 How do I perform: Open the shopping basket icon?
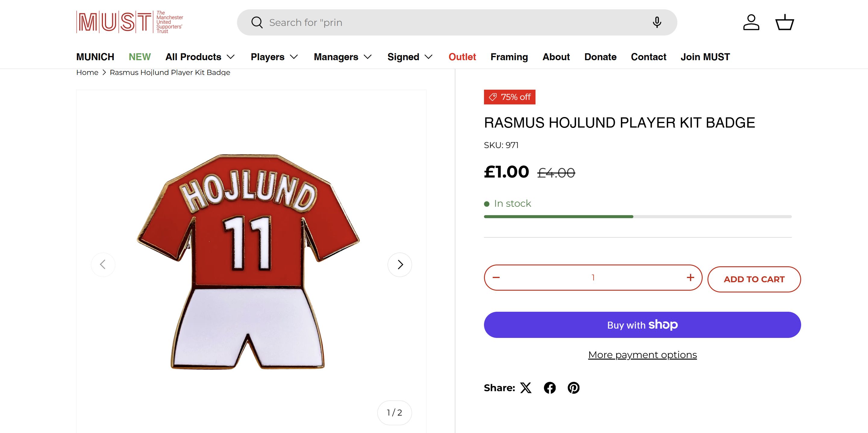point(785,23)
